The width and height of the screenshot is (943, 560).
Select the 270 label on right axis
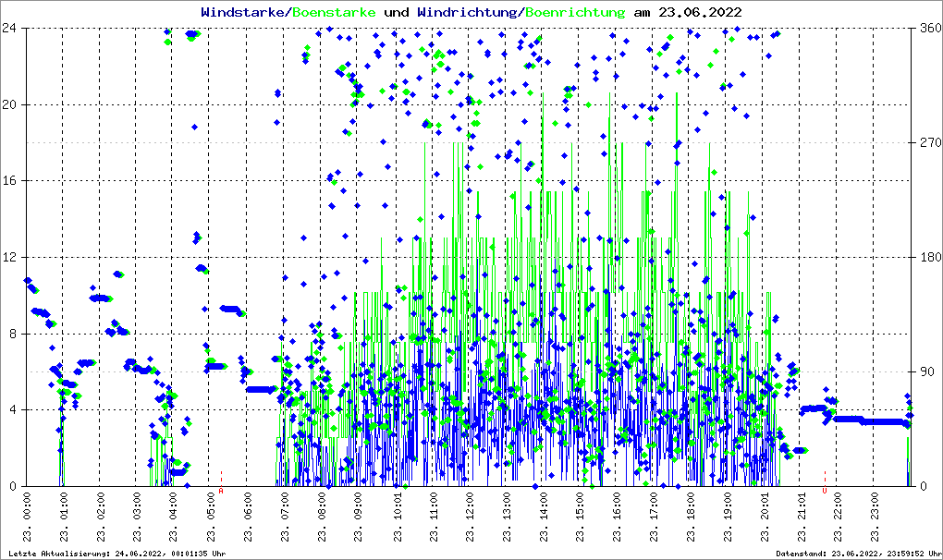click(929, 142)
